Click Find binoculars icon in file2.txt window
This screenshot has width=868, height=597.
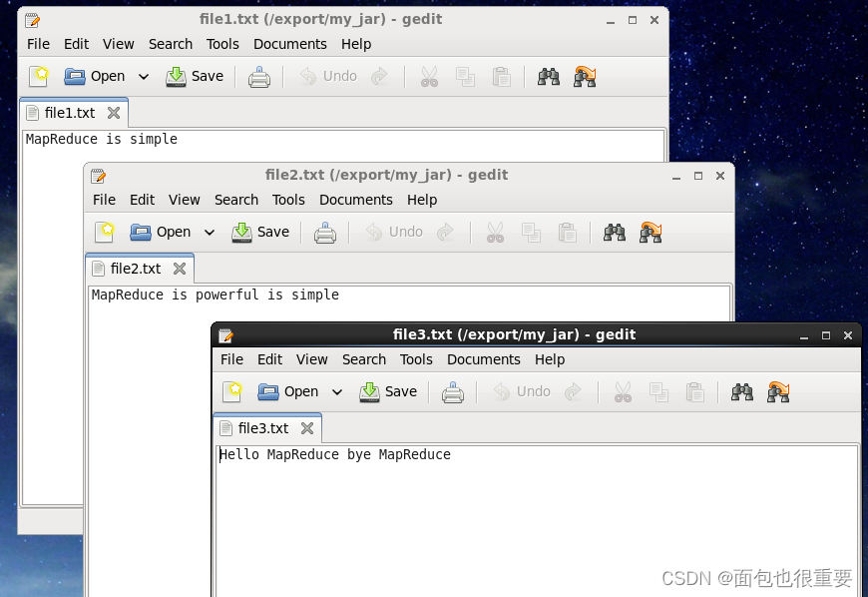[x=615, y=232]
